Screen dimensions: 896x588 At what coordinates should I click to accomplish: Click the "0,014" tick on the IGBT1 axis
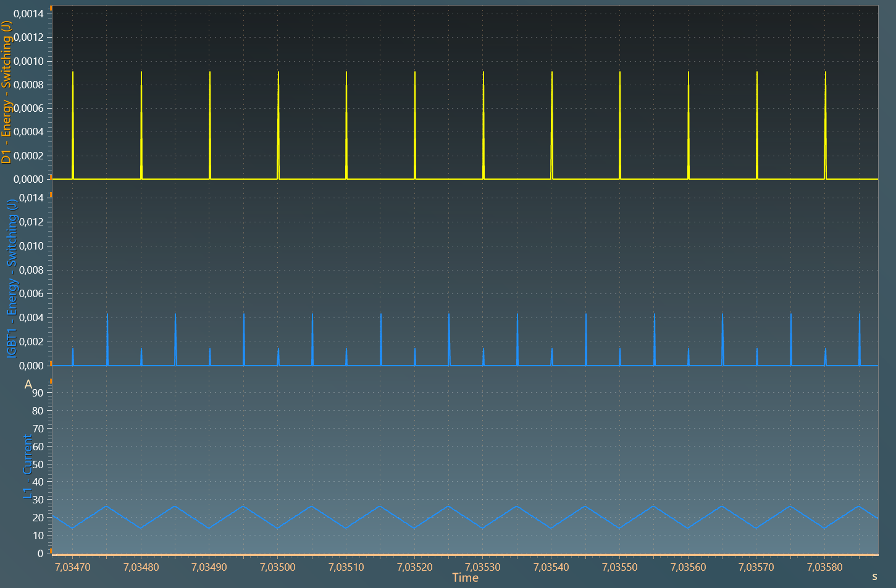tap(31, 198)
